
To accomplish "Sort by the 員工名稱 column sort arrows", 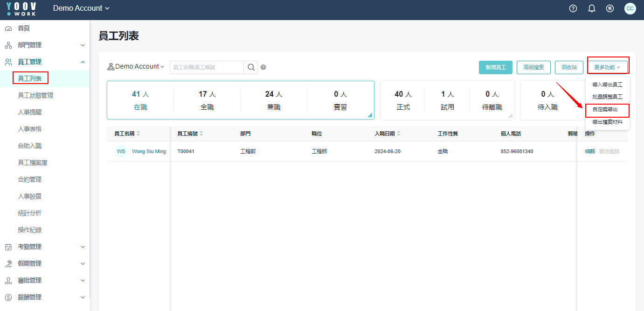I will click(x=138, y=134).
